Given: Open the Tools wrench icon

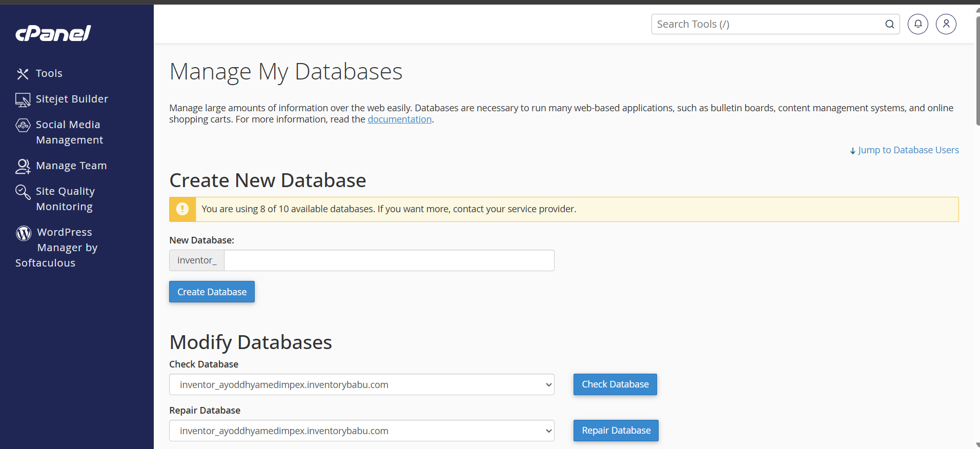Looking at the screenshot, I should coord(23,74).
